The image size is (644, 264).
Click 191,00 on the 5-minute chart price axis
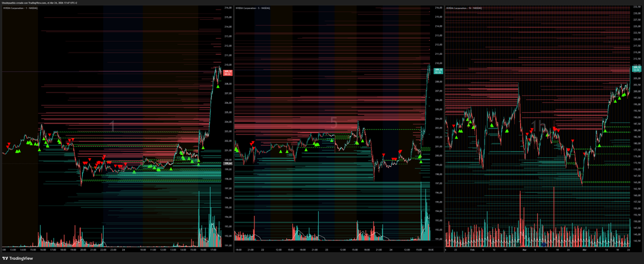click(438, 239)
